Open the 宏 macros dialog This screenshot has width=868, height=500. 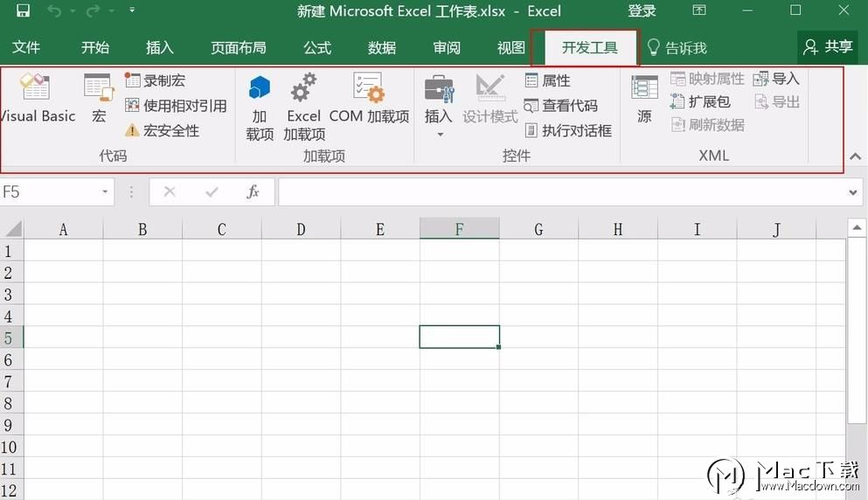[x=99, y=99]
